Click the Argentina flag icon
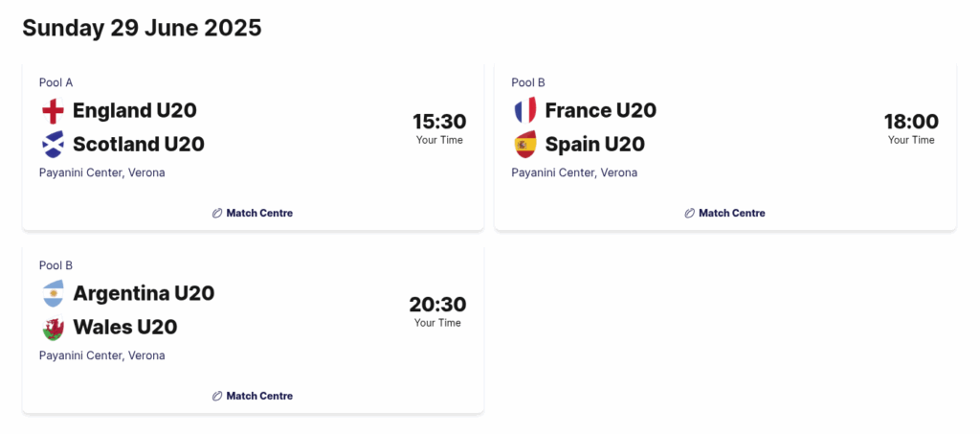 click(53, 293)
